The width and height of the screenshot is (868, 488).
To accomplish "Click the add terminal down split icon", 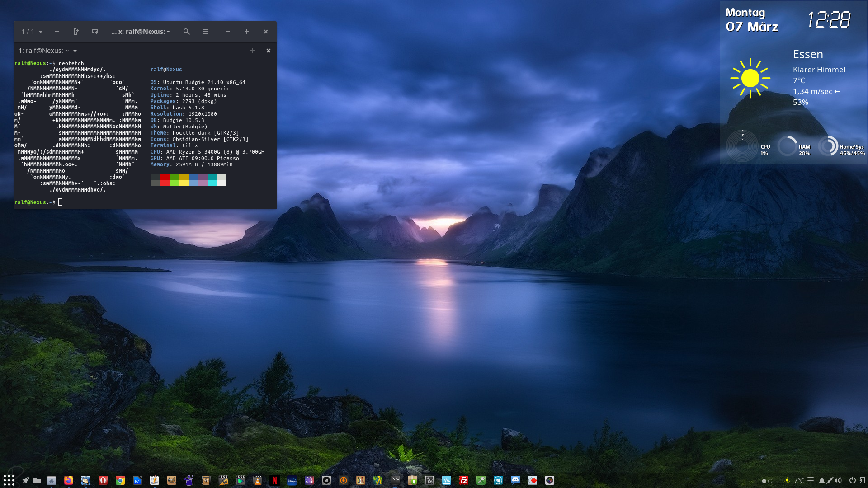I will [95, 32].
